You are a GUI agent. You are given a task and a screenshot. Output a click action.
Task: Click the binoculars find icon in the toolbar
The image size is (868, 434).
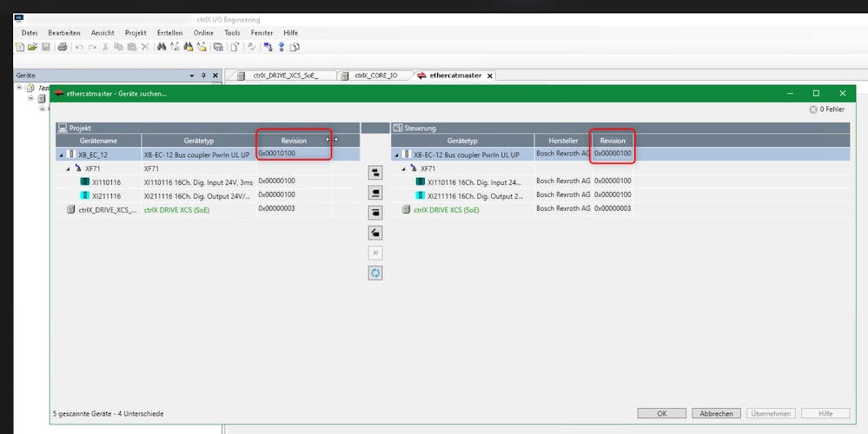pos(162,47)
